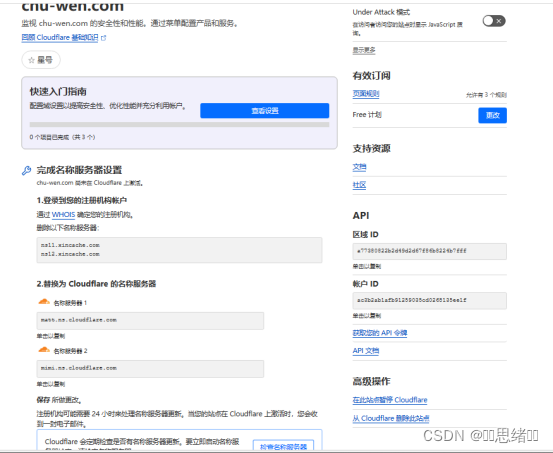The width and height of the screenshot is (553, 453).
Task: Open the documentation link under support resources
Action: pos(359,167)
